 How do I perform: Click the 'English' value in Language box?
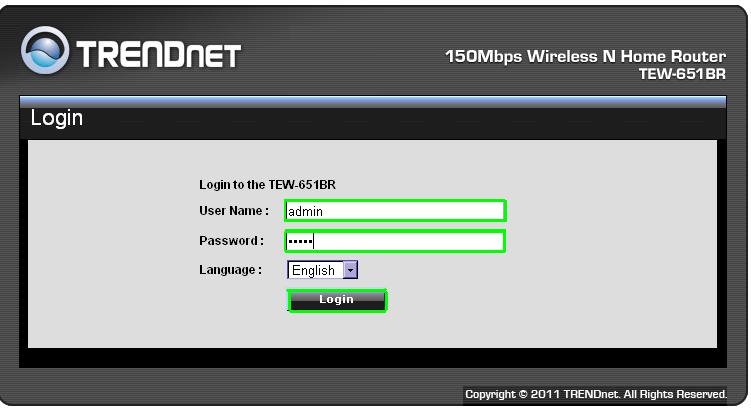tap(313, 270)
